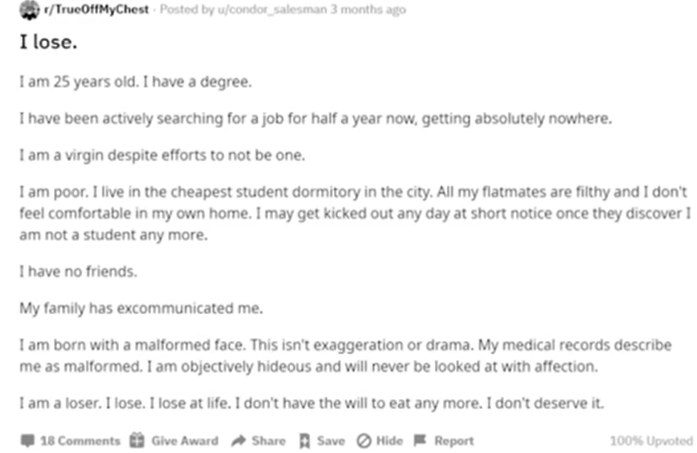Click the 100% Upvoted indicator

(x=651, y=441)
